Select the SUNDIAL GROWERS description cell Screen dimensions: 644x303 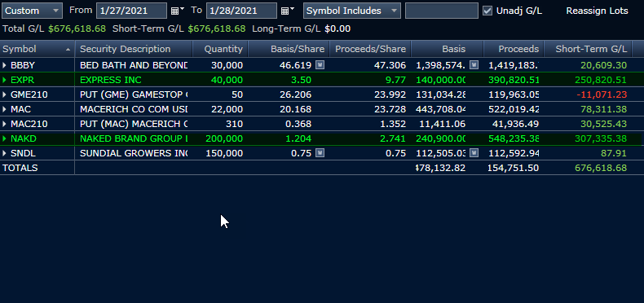pos(134,154)
